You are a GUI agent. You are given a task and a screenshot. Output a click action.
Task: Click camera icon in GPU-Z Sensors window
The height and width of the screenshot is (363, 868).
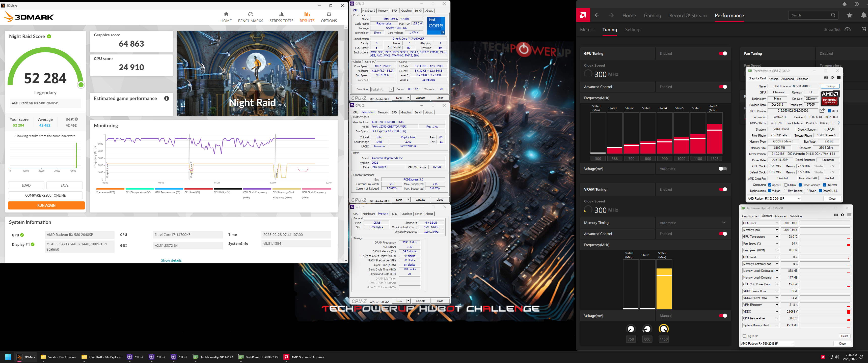836,215
